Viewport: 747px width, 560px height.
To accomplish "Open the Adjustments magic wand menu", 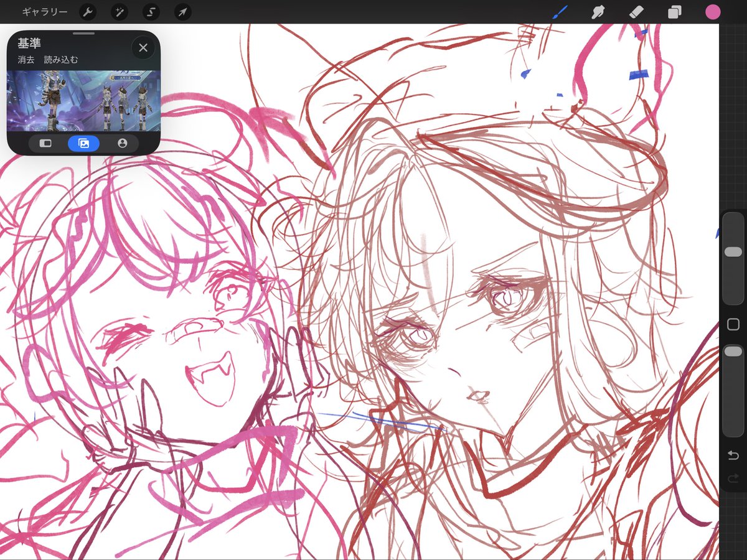I will click(120, 12).
